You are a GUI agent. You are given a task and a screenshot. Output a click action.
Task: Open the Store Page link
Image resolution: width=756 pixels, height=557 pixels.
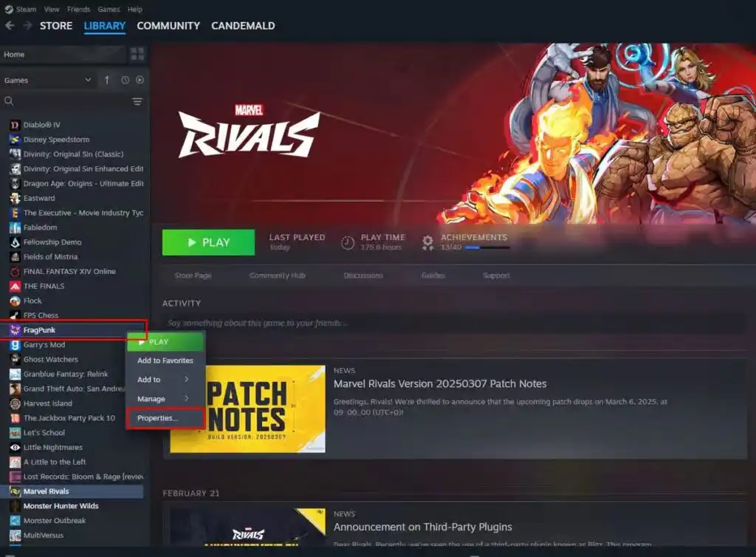[x=193, y=276]
